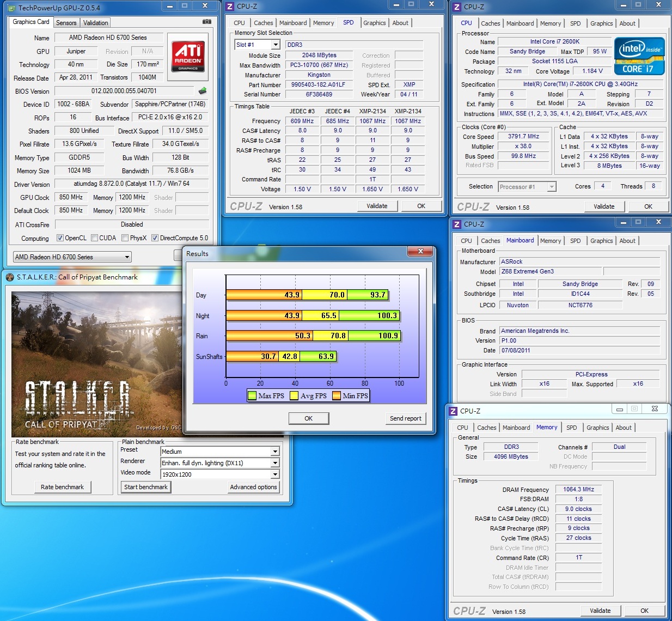Click the Advanced options button
Screen dimensions: 672x621
point(254,487)
